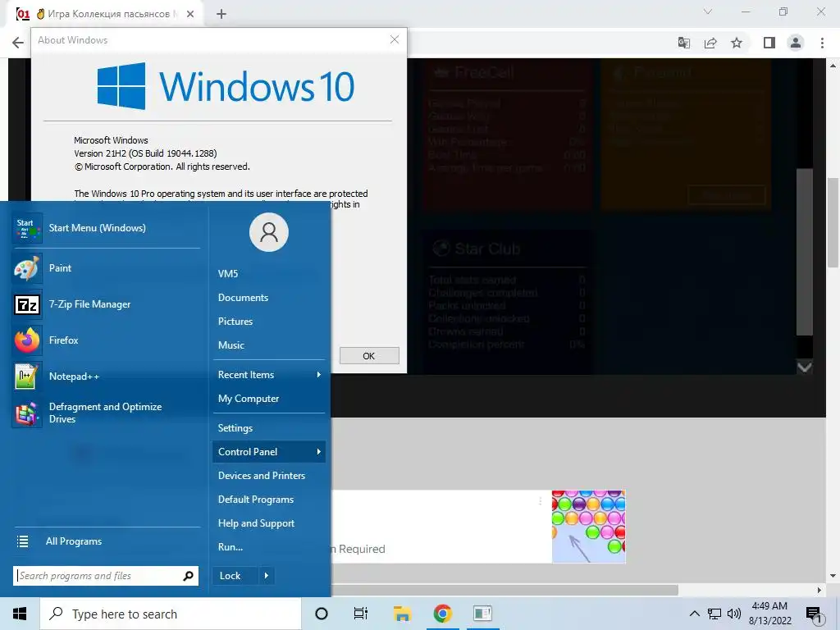Open the Chrome translate page icon
This screenshot has width=840, height=630.
[684, 43]
